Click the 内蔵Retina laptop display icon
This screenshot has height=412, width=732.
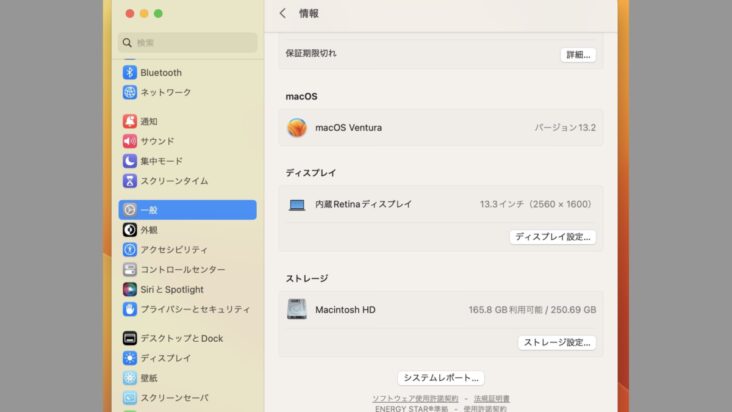coord(297,204)
